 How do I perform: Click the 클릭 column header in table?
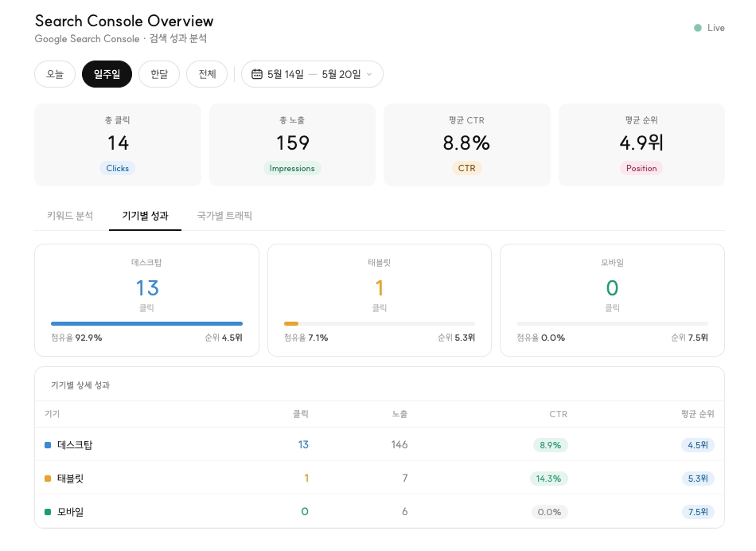[x=301, y=414]
